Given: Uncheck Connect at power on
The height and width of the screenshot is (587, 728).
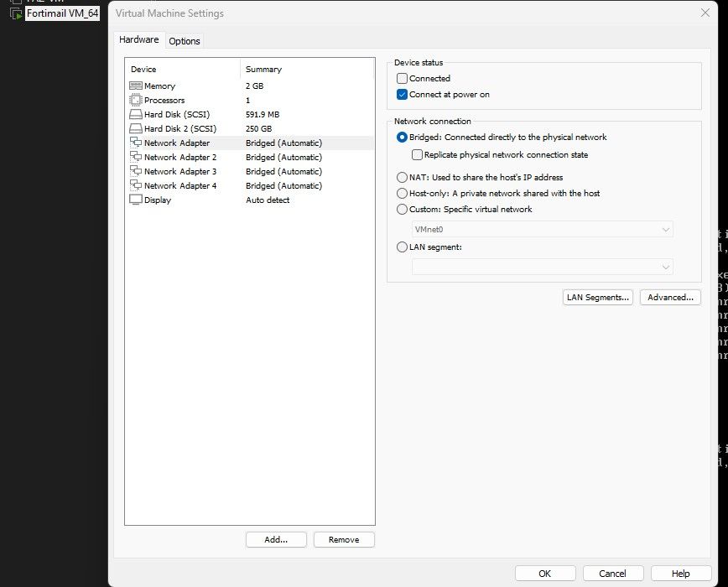Looking at the screenshot, I should (x=402, y=94).
